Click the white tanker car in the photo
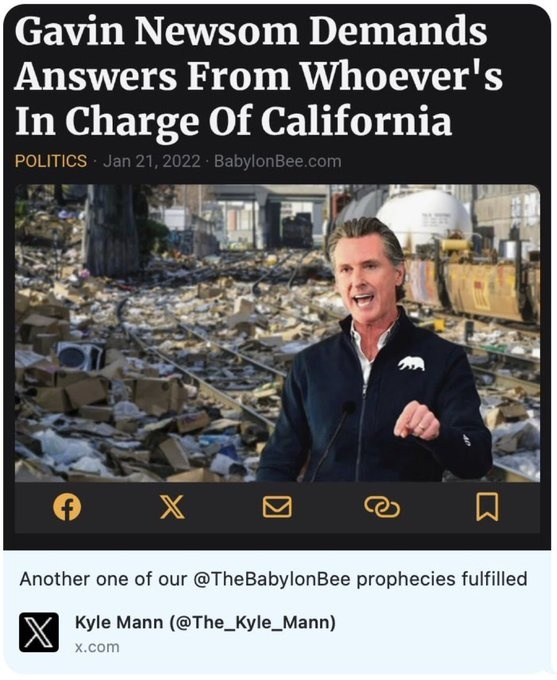Viewport: 557px width, 680px height. pyautogui.click(x=423, y=219)
